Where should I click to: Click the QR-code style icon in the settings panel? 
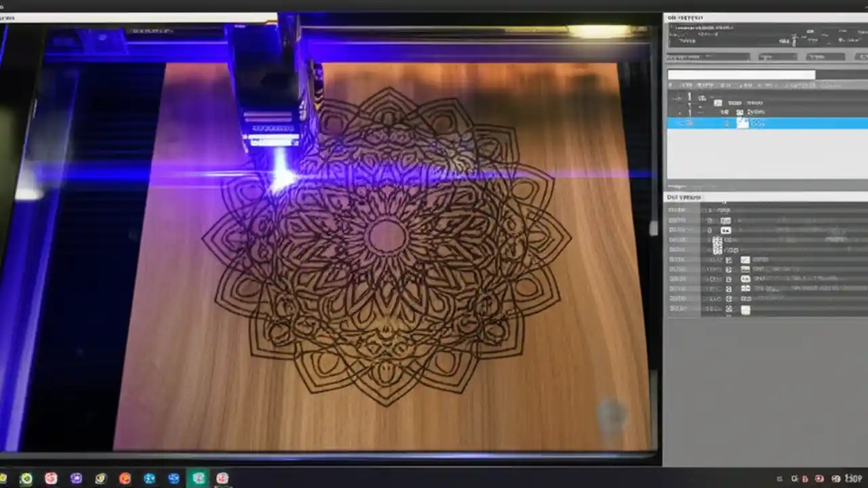tap(717, 246)
